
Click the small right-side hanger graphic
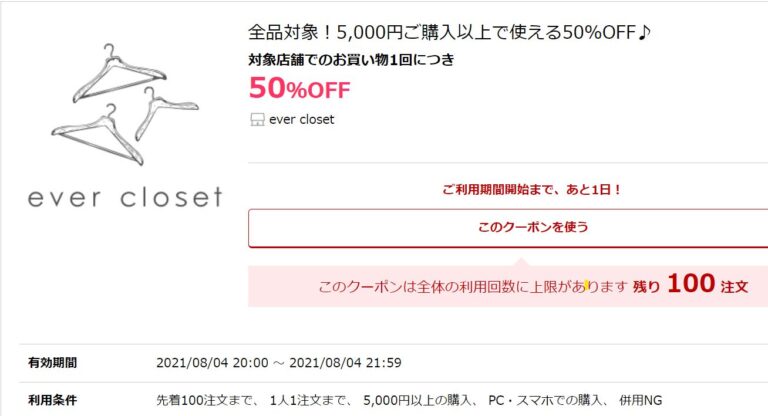point(167,113)
